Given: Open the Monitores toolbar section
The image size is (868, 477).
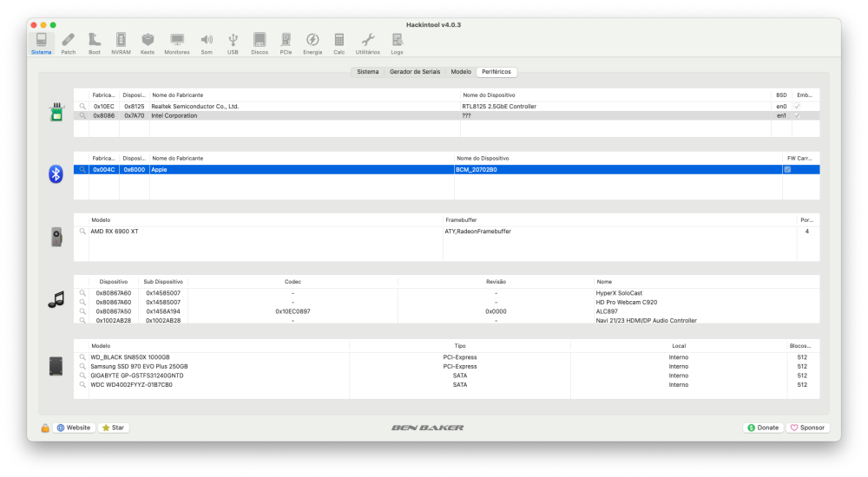Looking at the screenshot, I should pyautogui.click(x=176, y=43).
